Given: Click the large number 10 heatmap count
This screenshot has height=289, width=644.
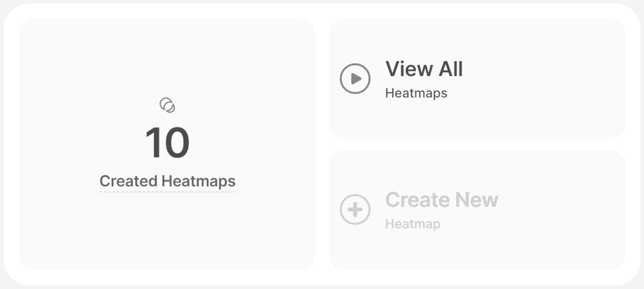Looking at the screenshot, I should 167,143.
